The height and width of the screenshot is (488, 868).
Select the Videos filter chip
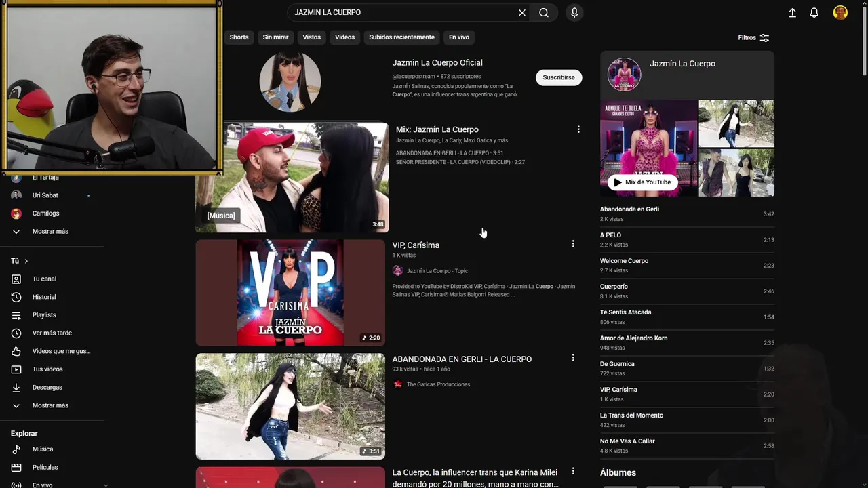[x=344, y=37]
